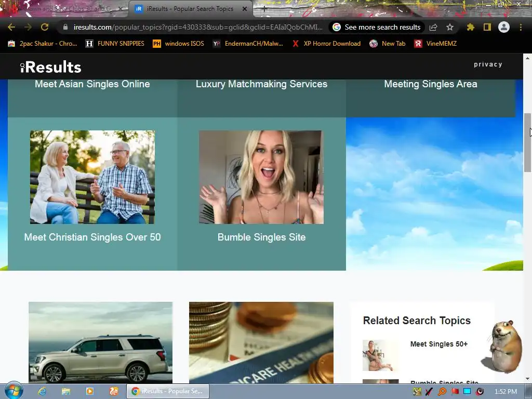Click the scrollbar up arrow

pos(527,58)
